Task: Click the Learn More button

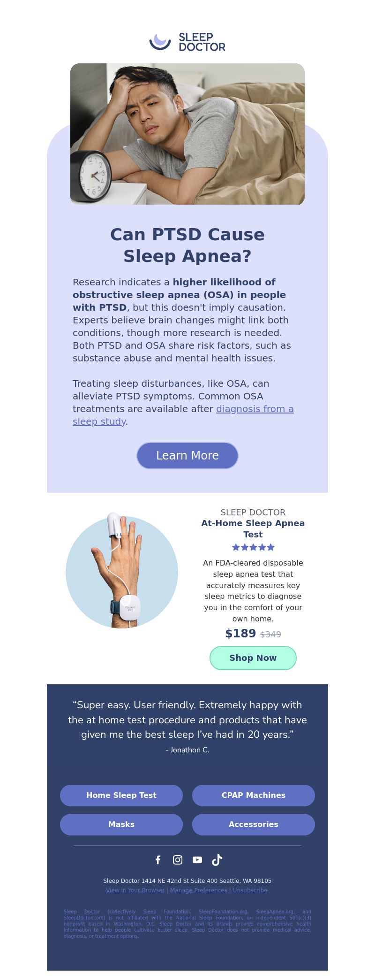Action: [x=187, y=455]
